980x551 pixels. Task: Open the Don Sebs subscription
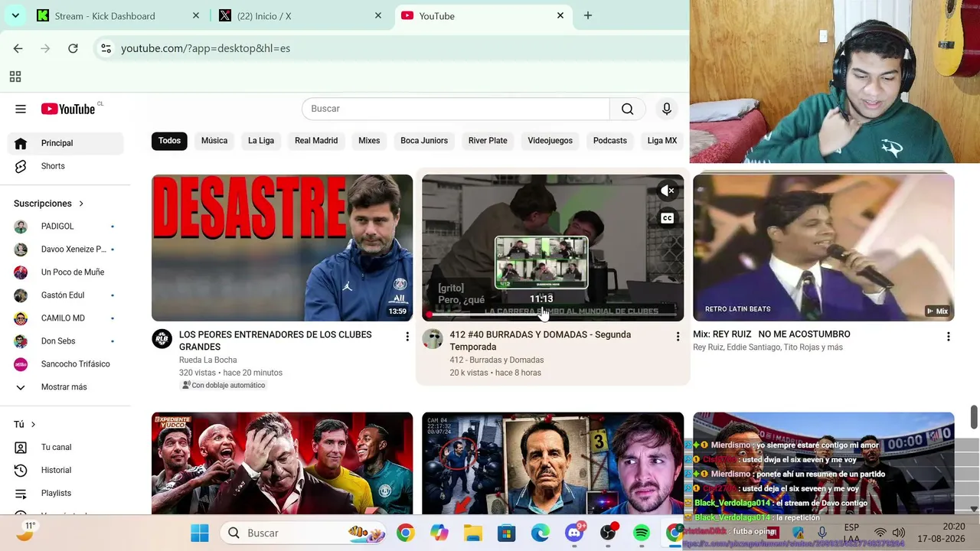click(66, 341)
